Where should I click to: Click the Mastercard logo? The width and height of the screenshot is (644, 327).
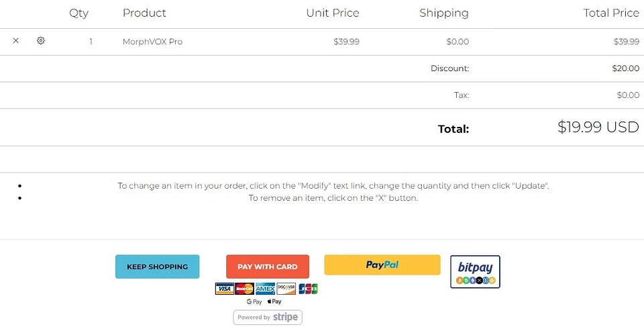pyautogui.click(x=245, y=289)
